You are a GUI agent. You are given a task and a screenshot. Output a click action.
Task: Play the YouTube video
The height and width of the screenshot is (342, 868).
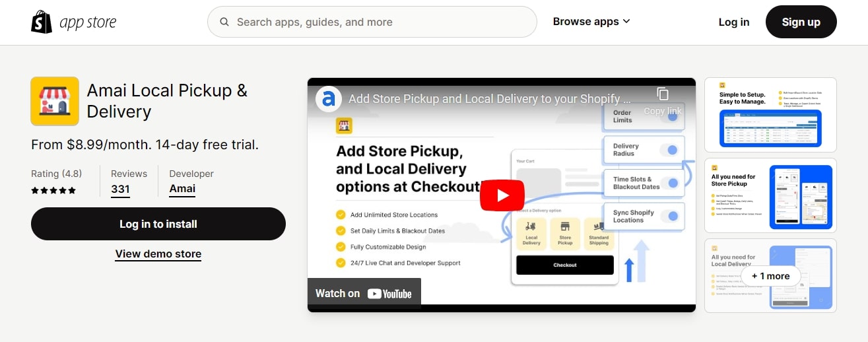[x=502, y=195]
